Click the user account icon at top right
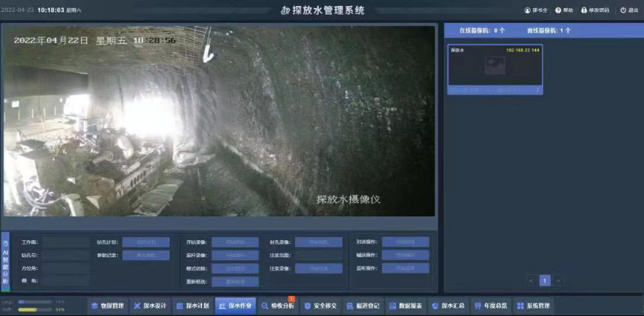644x316 pixels. coord(527,10)
